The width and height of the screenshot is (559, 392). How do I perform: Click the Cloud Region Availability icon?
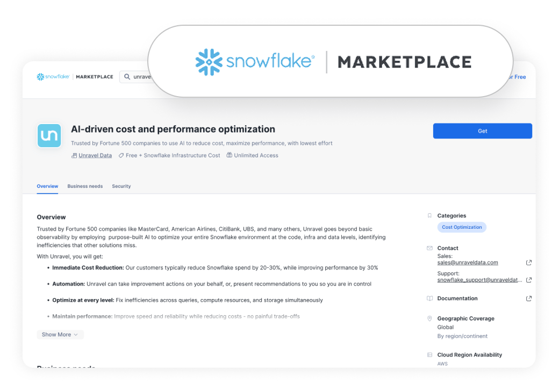point(429,355)
